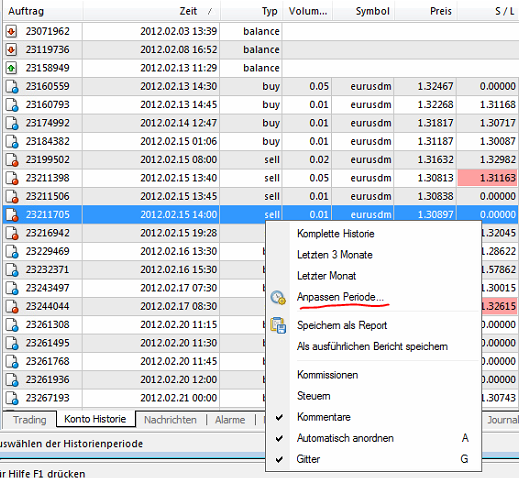
Task: Click the sell order icon for 23211506
Action: [12, 197]
